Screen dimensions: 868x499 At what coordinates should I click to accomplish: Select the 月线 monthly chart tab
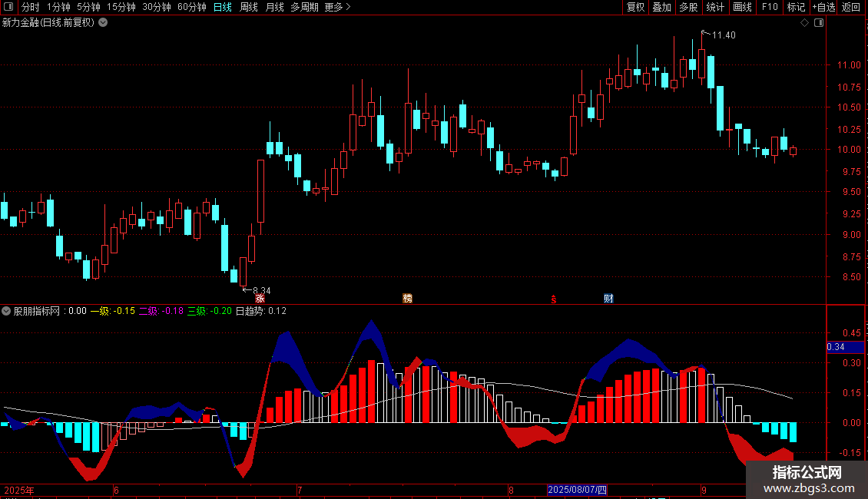click(x=274, y=7)
